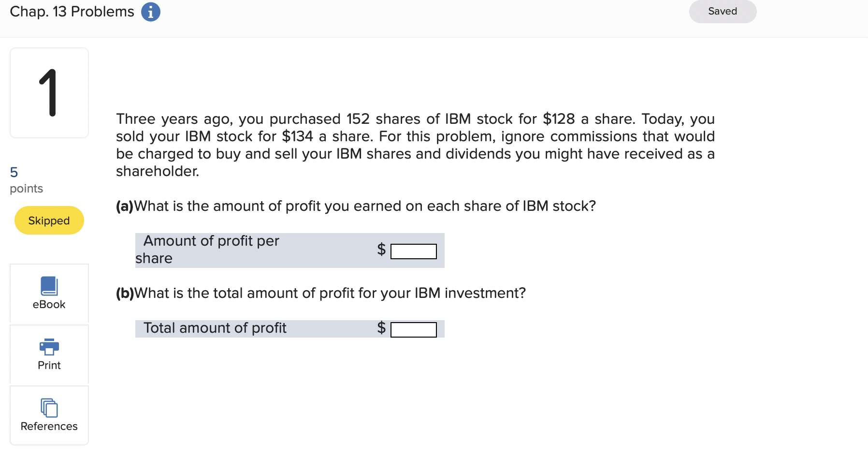Click the question (b) prompt text
The height and width of the screenshot is (473, 868).
[x=321, y=293]
